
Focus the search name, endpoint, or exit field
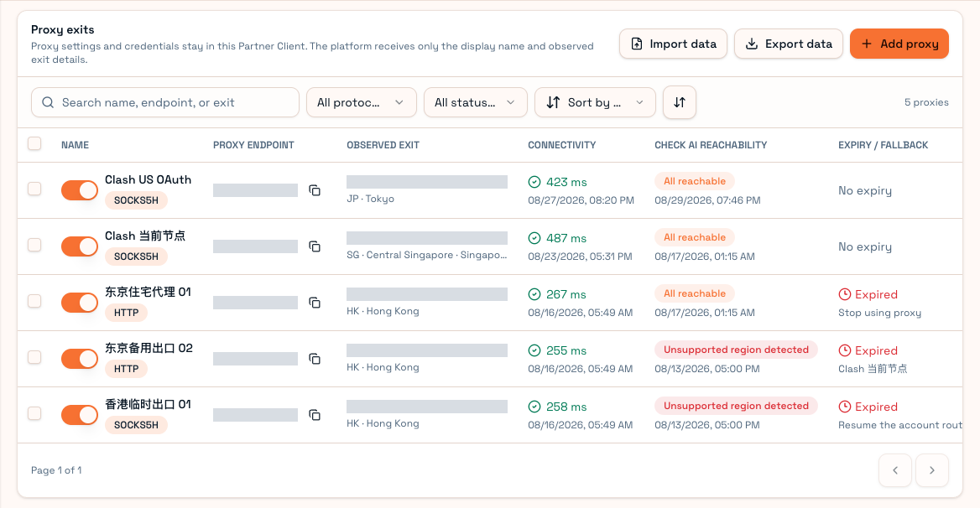tap(165, 102)
